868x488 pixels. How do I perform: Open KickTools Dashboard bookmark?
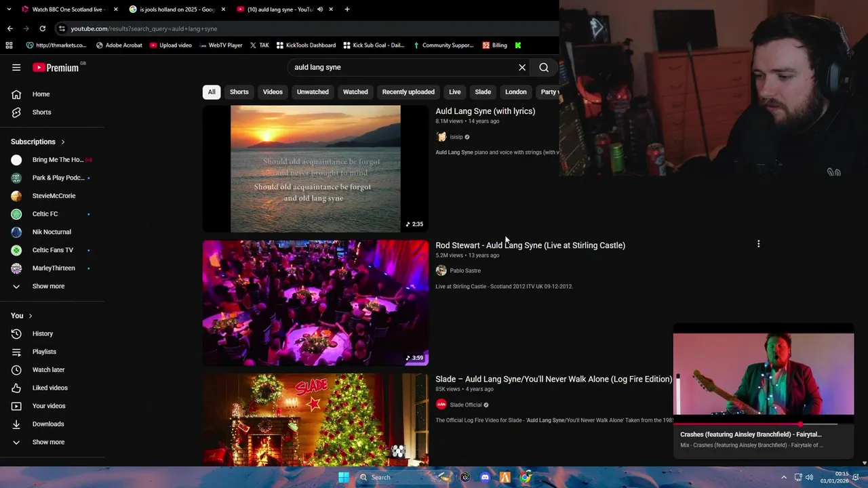pyautogui.click(x=305, y=45)
